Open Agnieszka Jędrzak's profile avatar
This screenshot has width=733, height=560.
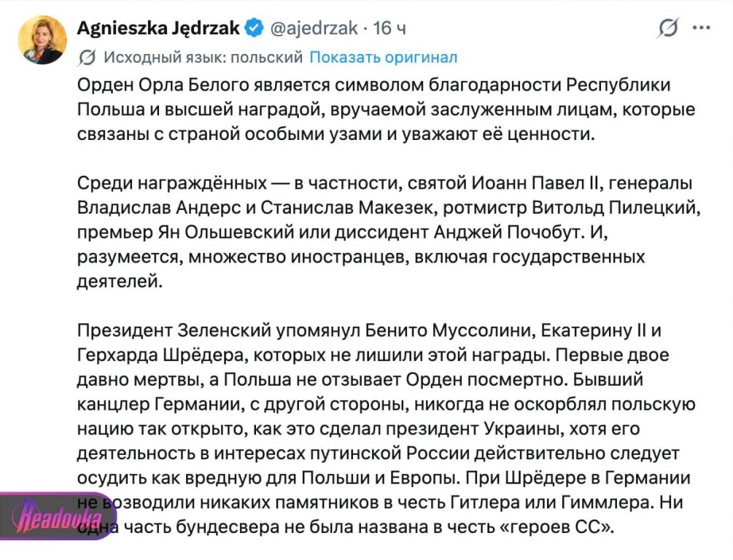pyautogui.click(x=42, y=40)
